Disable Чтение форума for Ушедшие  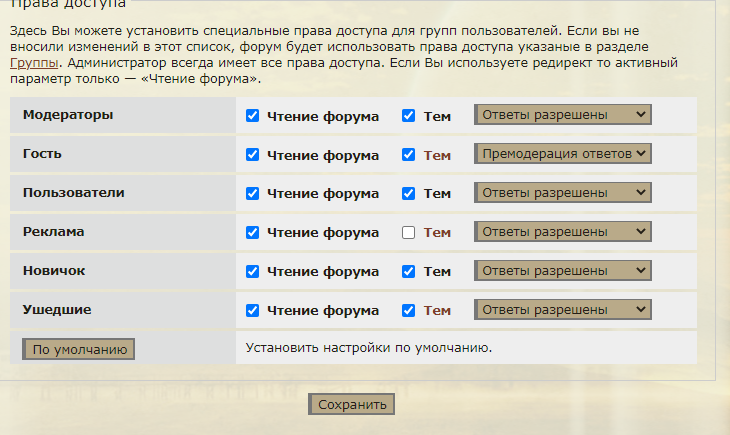click(x=252, y=310)
